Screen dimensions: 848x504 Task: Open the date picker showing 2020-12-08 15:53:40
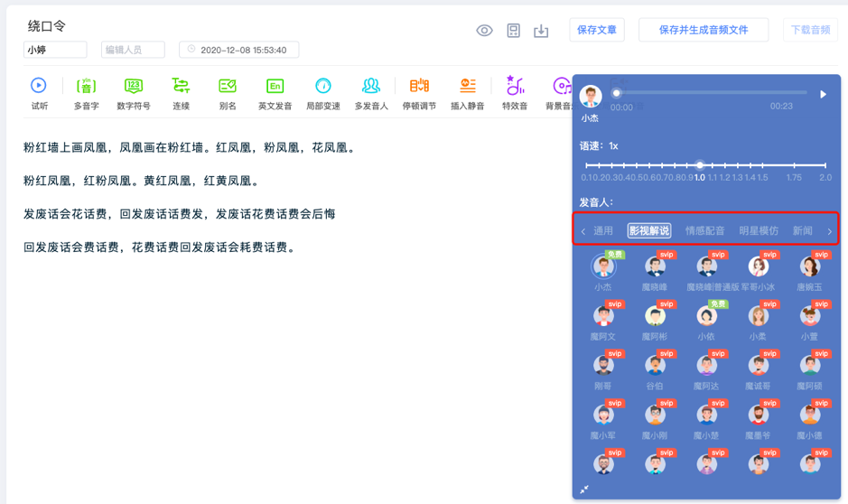coord(239,50)
